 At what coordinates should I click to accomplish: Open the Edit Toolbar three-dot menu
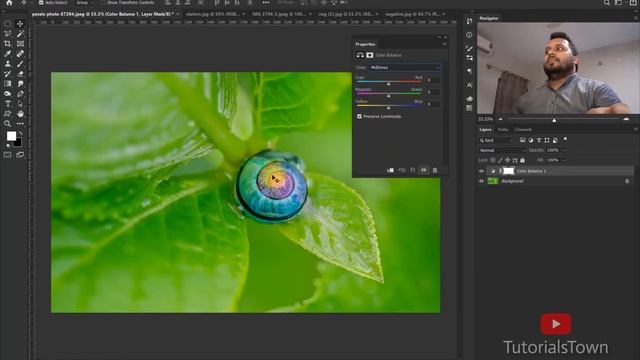(x=20, y=124)
